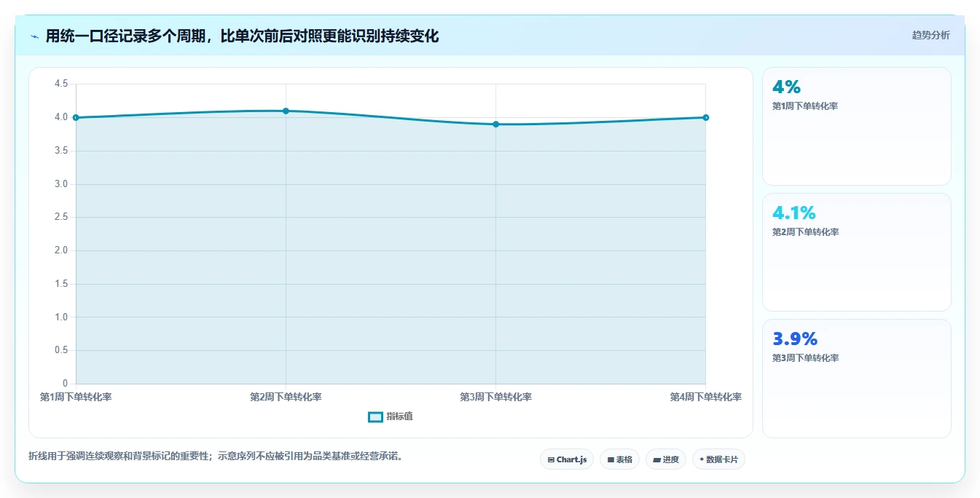Click the icon inside the 进度 tag
The height and width of the screenshot is (498, 980).
pos(656,460)
